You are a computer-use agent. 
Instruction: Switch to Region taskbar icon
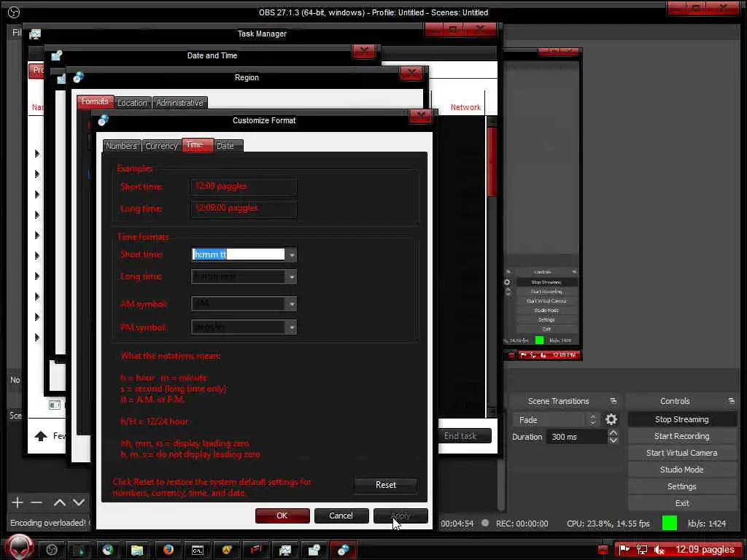[x=344, y=550]
